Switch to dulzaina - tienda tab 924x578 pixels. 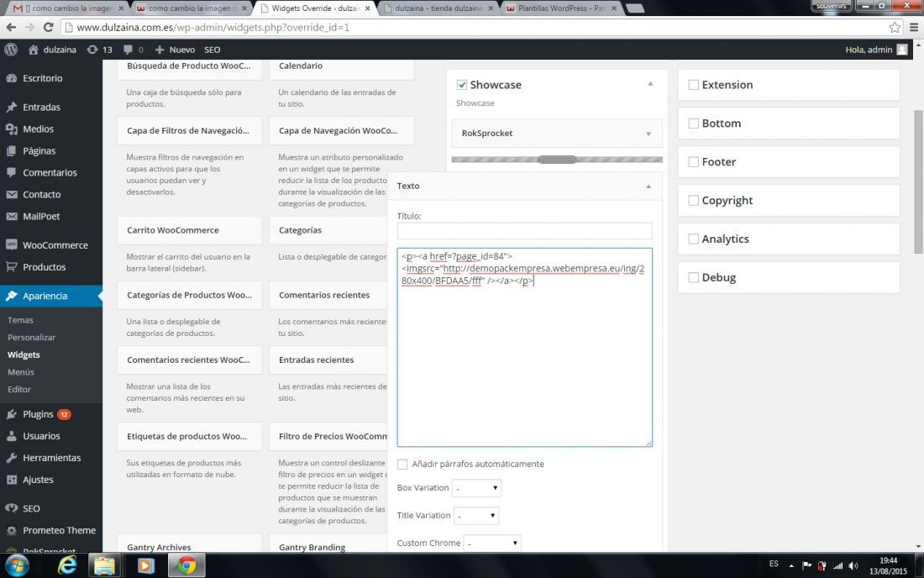[x=438, y=8]
